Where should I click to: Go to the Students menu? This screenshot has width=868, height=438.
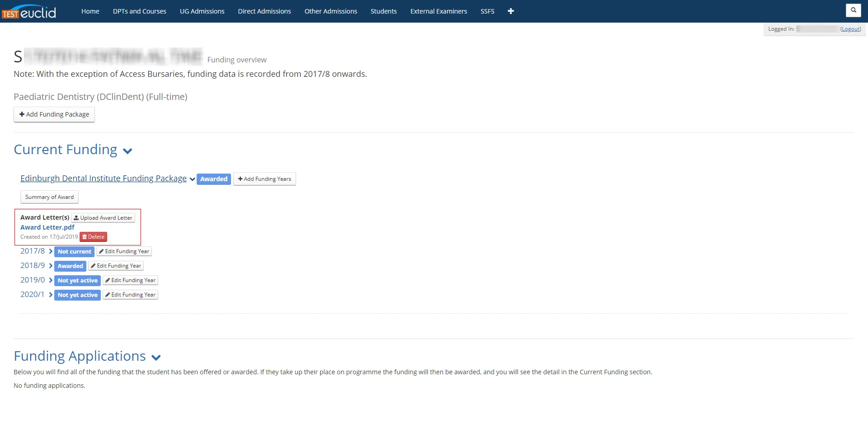tap(383, 11)
